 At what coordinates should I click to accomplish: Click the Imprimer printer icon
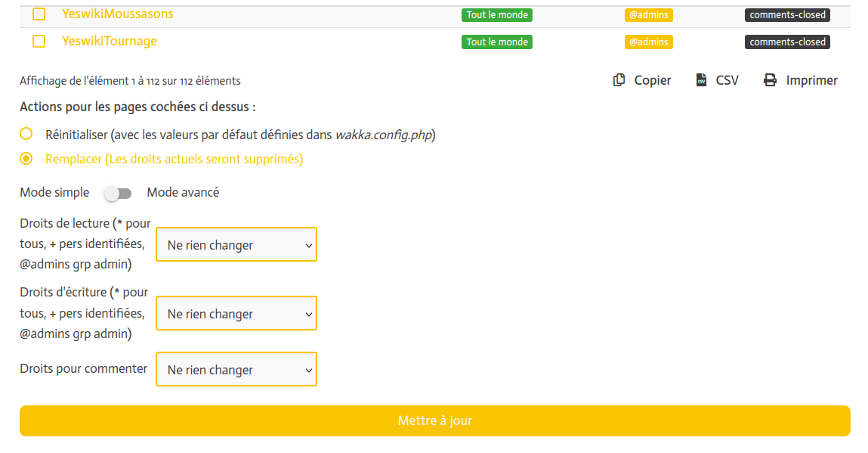pos(770,80)
